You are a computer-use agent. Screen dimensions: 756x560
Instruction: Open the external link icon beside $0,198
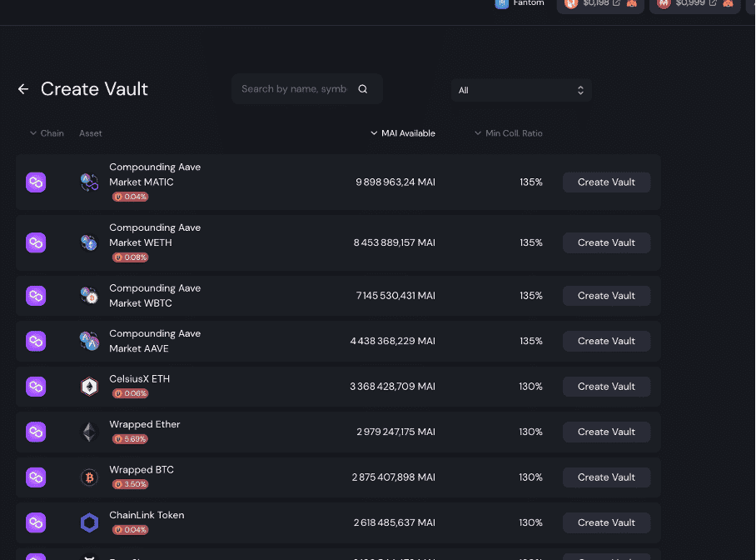point(616,2)
